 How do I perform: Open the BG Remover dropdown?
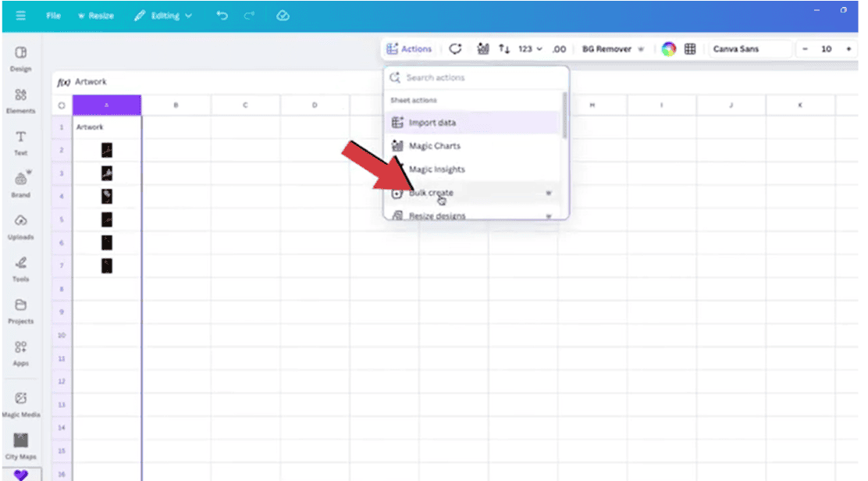point(613,49)
